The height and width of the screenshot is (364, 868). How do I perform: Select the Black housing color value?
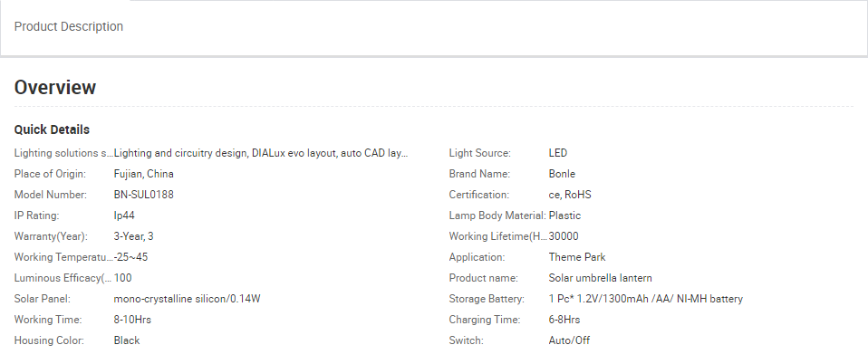pos(127,340)
